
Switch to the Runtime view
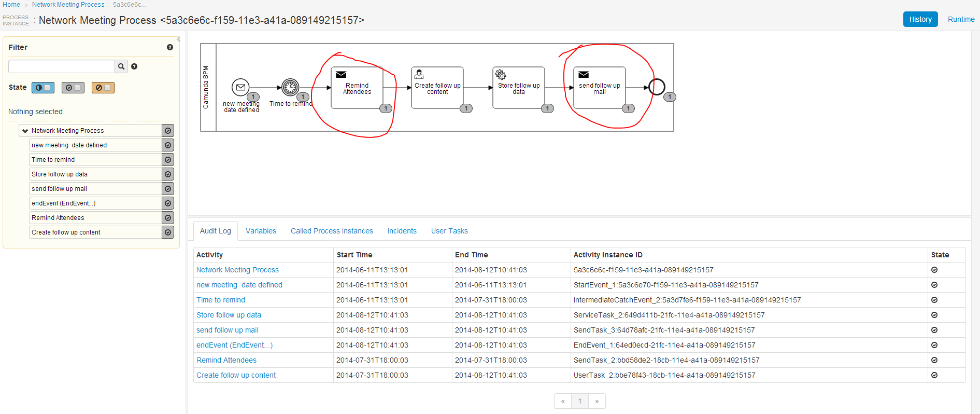point(961,19)
